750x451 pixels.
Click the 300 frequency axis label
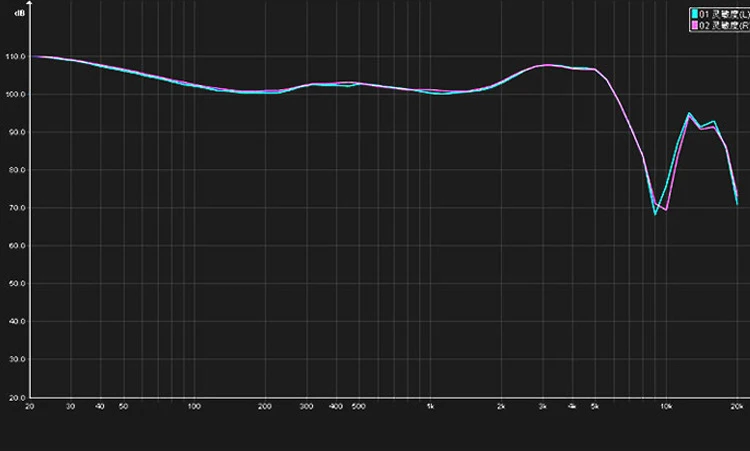[307, 407]
